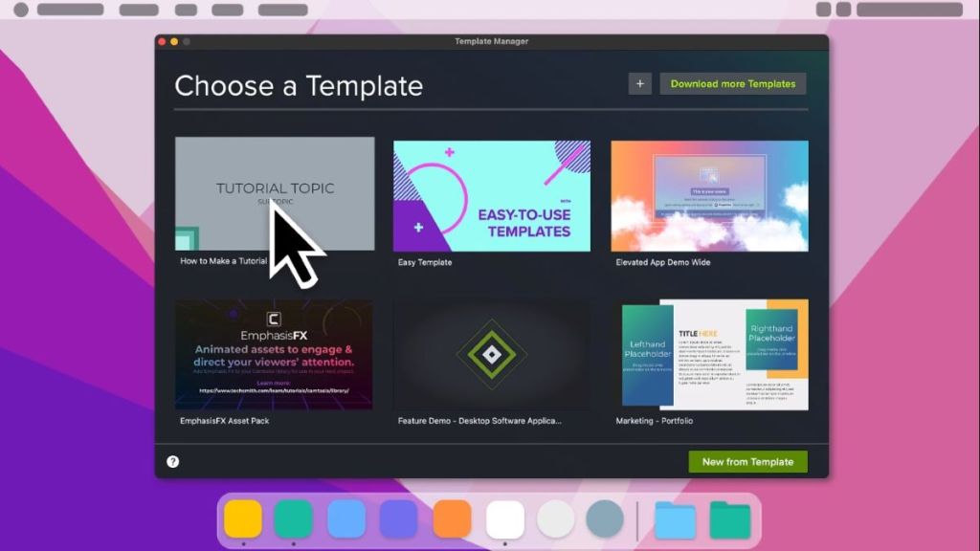
Task: Click the orange app icon in the dock
Action: [452, 518]
